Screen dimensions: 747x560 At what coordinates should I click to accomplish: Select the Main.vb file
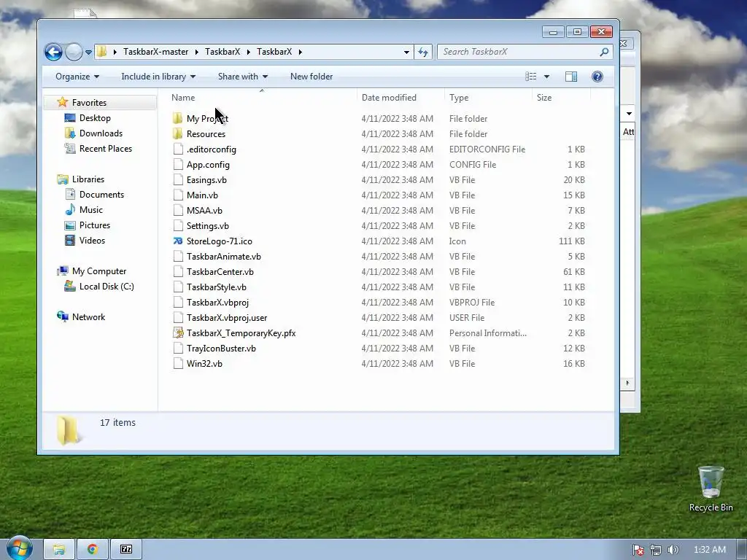pos(203,195)
